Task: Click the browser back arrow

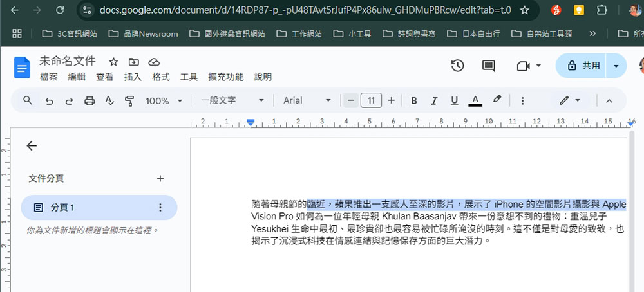Action: [x=15, y=10]
